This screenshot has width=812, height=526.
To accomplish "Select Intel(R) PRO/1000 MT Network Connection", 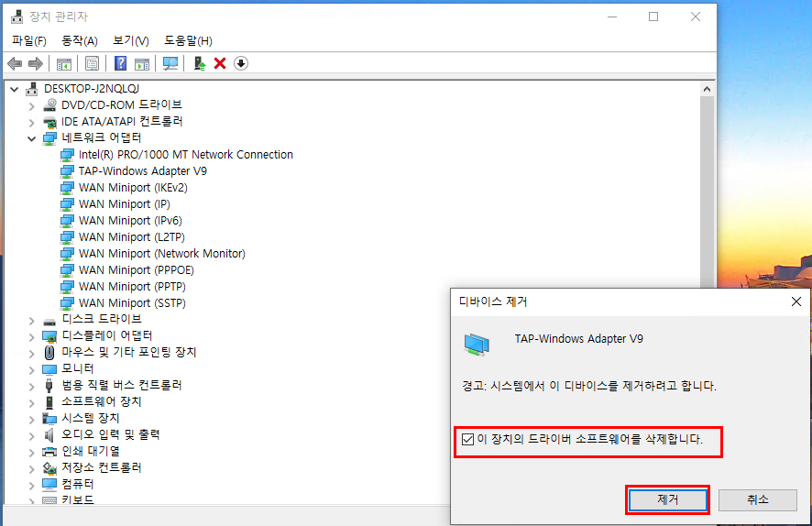I will [x=185, y=155].
